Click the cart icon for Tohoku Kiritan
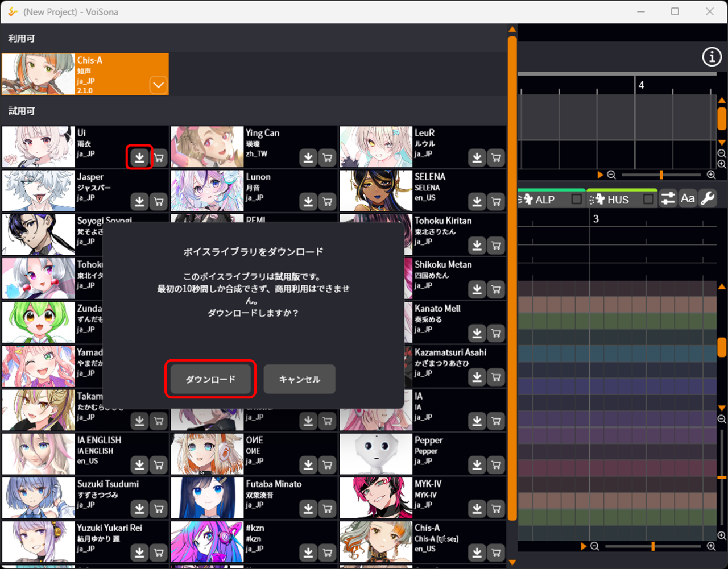The width and height of the screenshot is (728, 569). click(x=497, y=245)
